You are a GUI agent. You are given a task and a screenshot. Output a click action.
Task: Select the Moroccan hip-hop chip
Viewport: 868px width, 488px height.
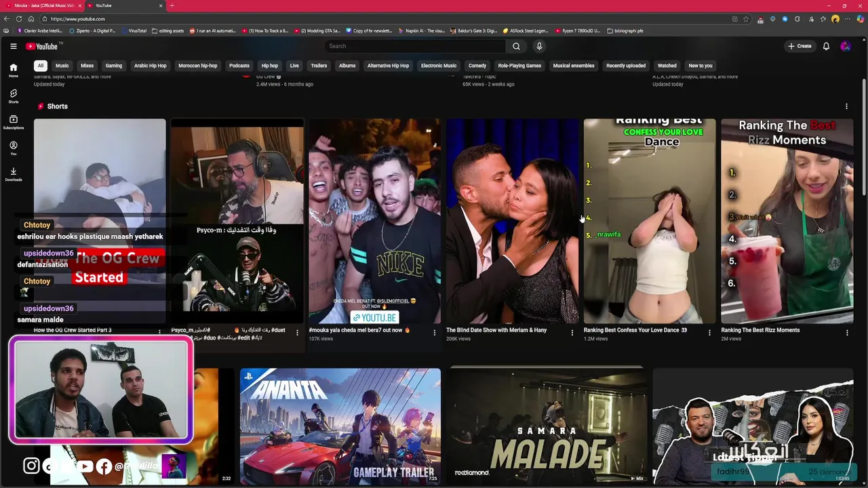(x=197, y=66)
